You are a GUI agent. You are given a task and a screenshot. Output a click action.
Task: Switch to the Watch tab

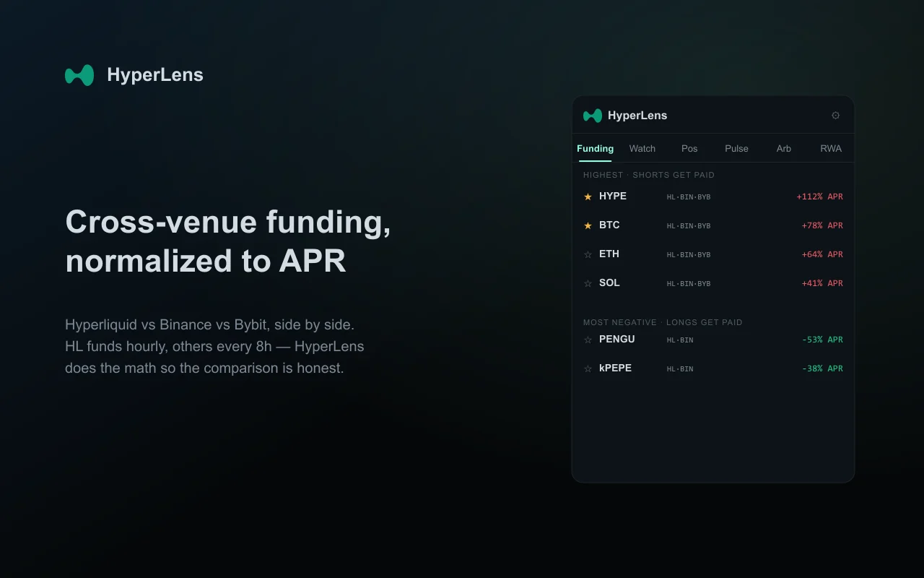pyautogui.click(x=642, y=149)
